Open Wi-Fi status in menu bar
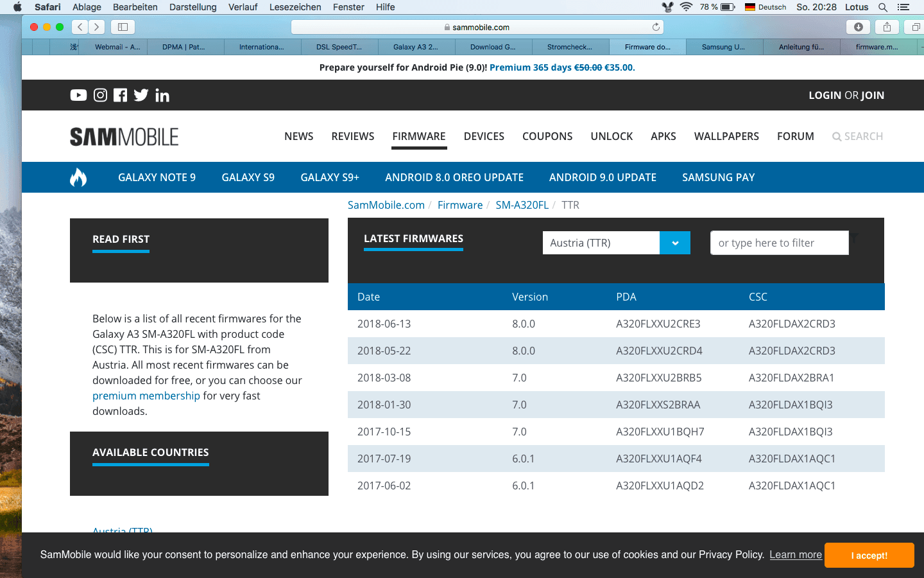 pos(687,7)
